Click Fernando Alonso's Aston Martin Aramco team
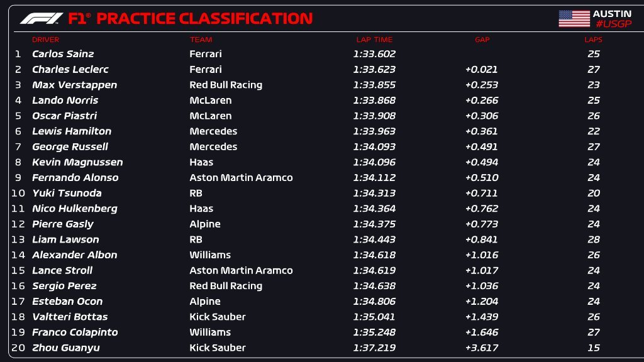The height and width of the screenshot is (362, 644). tap(241, 178)
